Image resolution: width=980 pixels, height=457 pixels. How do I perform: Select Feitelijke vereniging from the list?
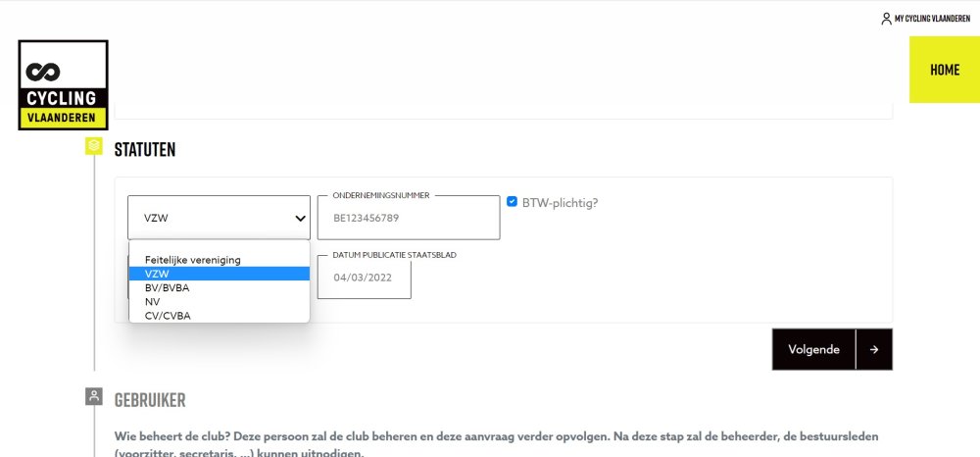point(193,260)
